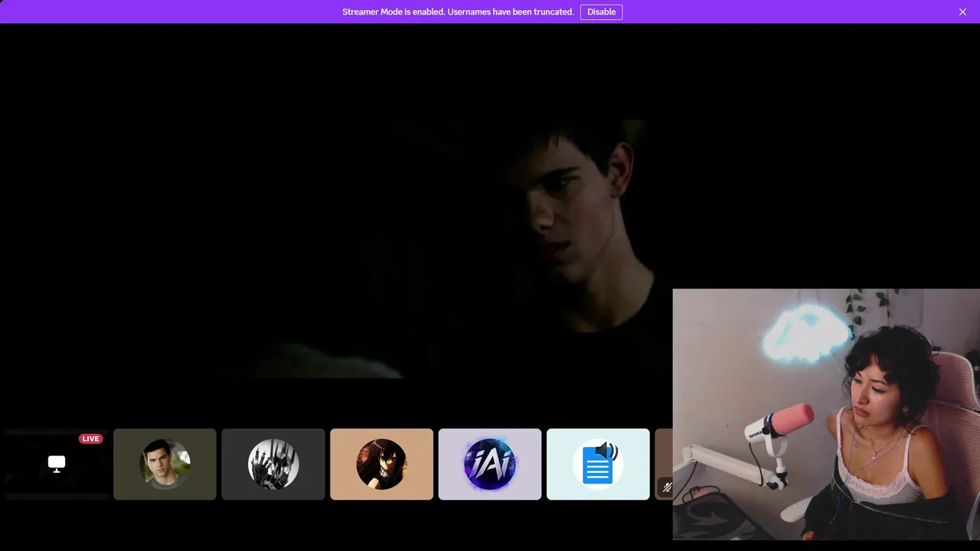Select the participant tile showing a man in a gray shirt
The height and width of the screenshot is (551, 980).
click(x=165, y=464)
